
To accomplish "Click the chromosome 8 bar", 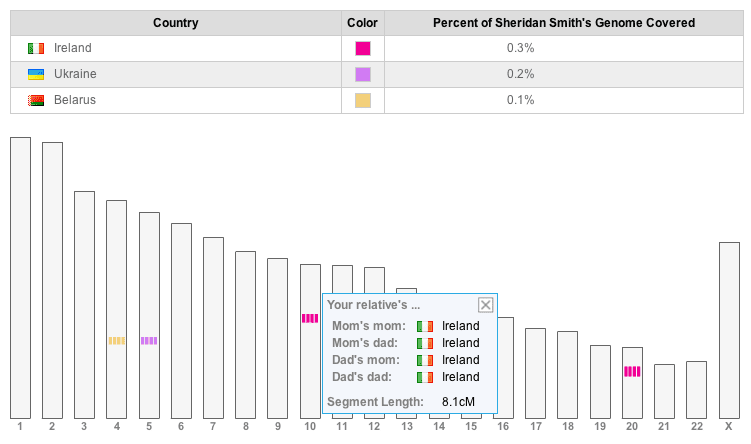I will tap(246, 335).
